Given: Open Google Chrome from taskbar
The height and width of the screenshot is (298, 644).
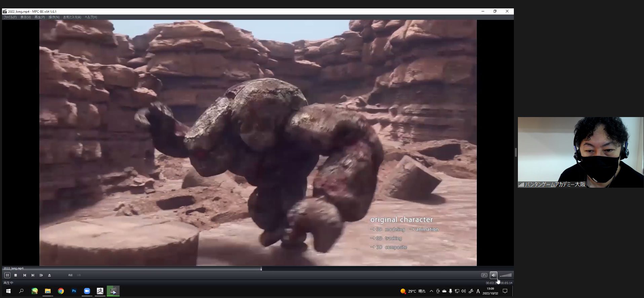Looking at the screenshot, I should [x=61, y=291].
